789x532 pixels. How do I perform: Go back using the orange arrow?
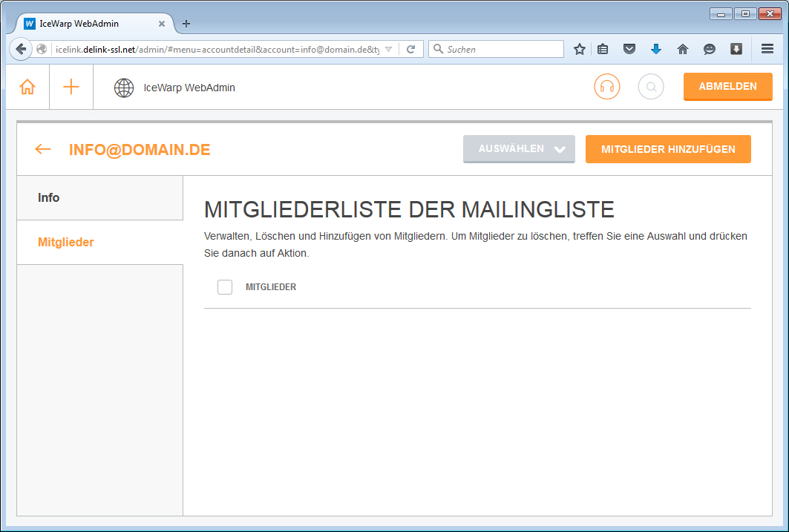pos(43,149)
